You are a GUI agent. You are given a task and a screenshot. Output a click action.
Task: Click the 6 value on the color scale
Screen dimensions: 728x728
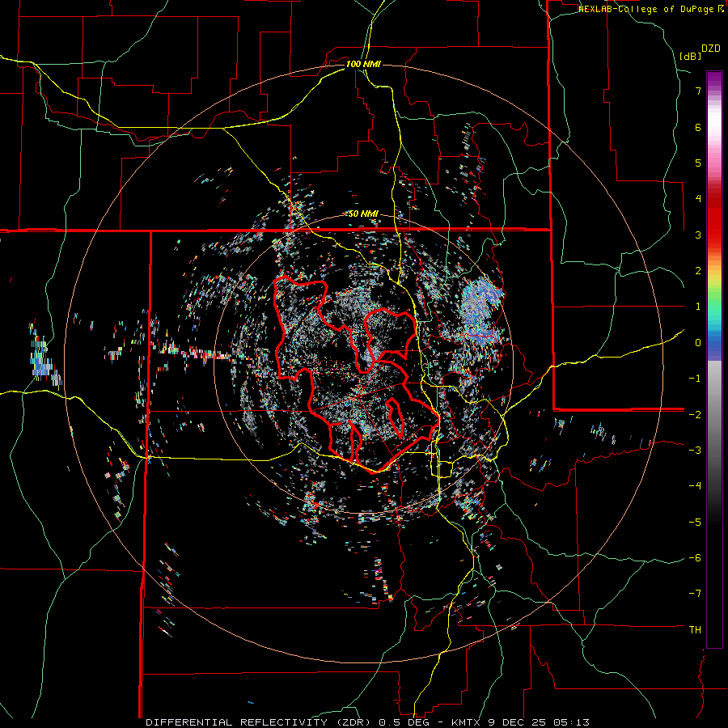click(x=698, y=127)
